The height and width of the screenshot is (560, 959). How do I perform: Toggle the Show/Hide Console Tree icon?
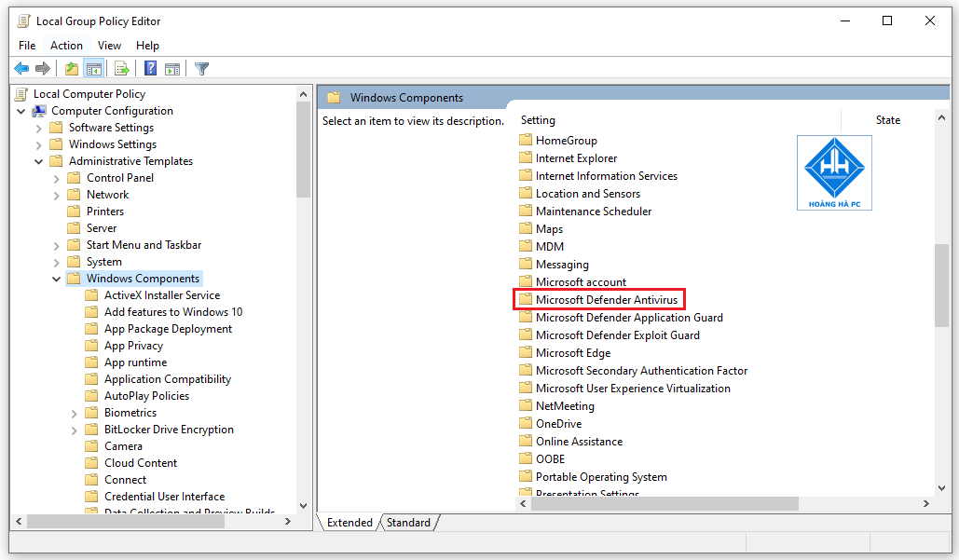click(93, 68)
